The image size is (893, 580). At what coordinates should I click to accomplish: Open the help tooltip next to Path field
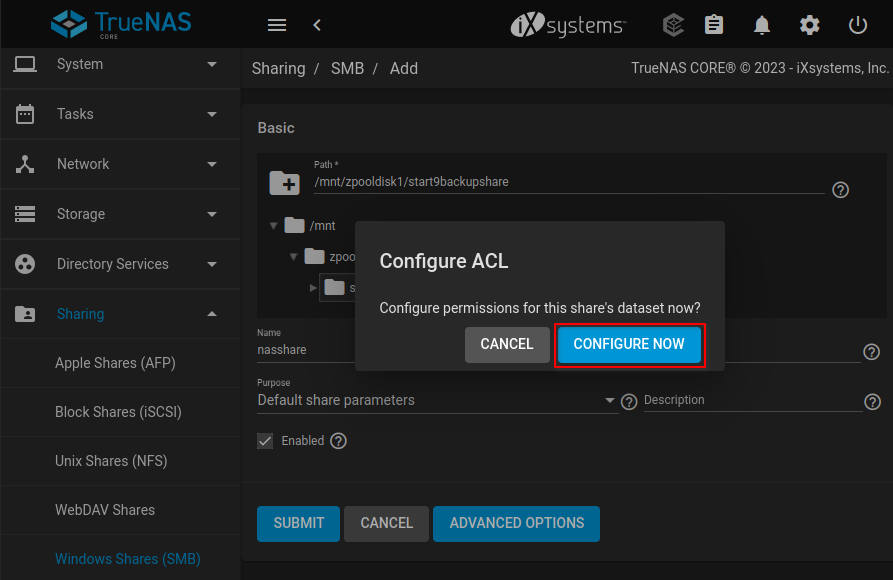click(x=840, y=190)
